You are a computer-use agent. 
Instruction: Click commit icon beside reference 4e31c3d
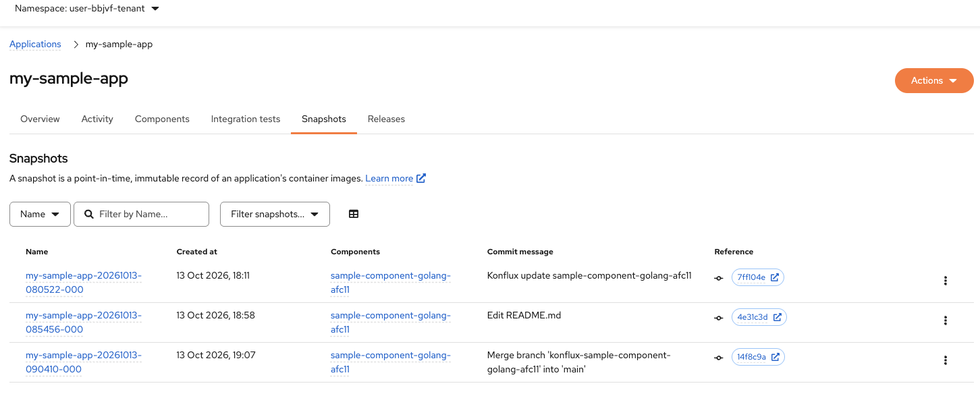[719, 318]
